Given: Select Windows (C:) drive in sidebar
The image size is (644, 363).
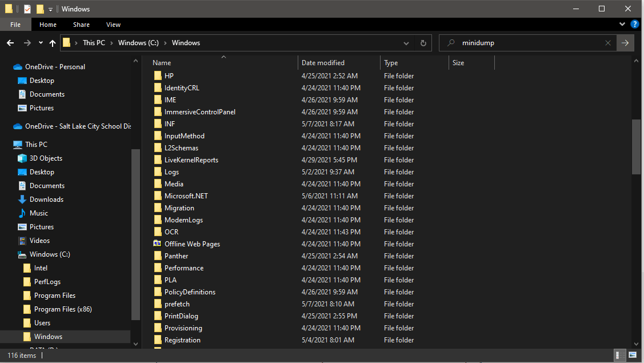Looking at the screenshot, I should click(x=50, y=254).
